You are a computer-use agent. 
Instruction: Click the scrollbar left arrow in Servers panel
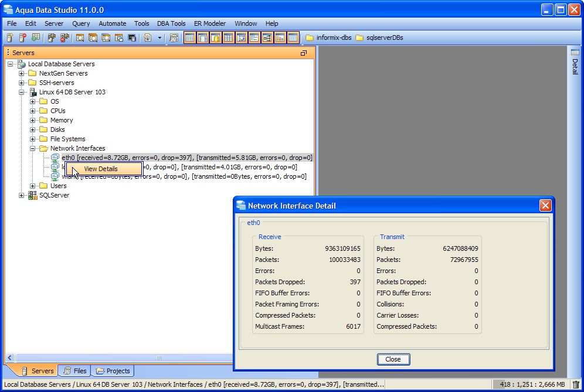(x=10, y=358)
